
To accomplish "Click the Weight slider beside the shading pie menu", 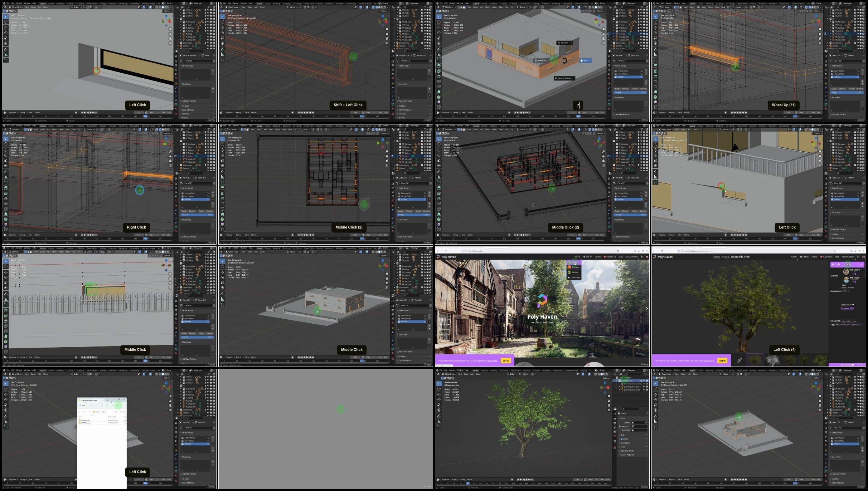I will (x=630, y=92).
